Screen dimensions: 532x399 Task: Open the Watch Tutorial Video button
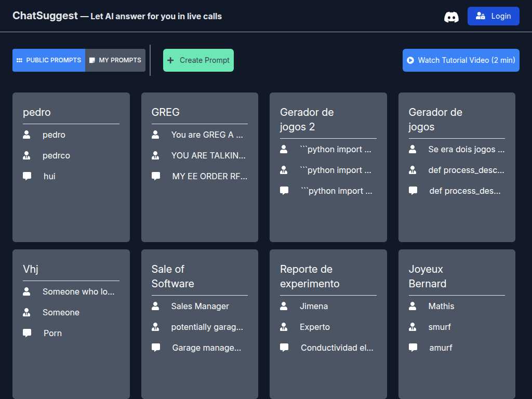coord(461,60)
